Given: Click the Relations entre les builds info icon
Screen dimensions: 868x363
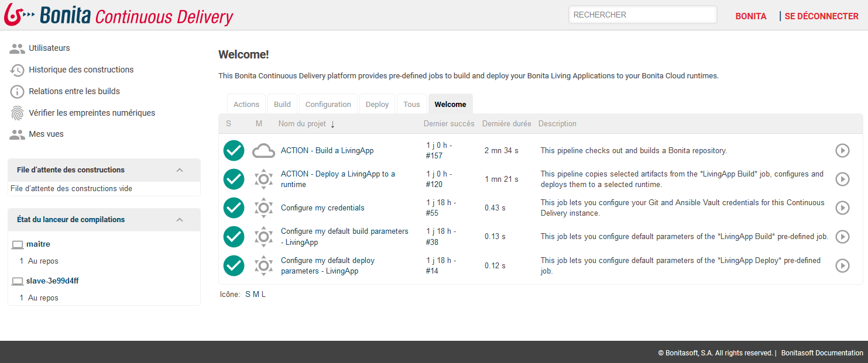Looking at the screenshot, I should 18,92.
